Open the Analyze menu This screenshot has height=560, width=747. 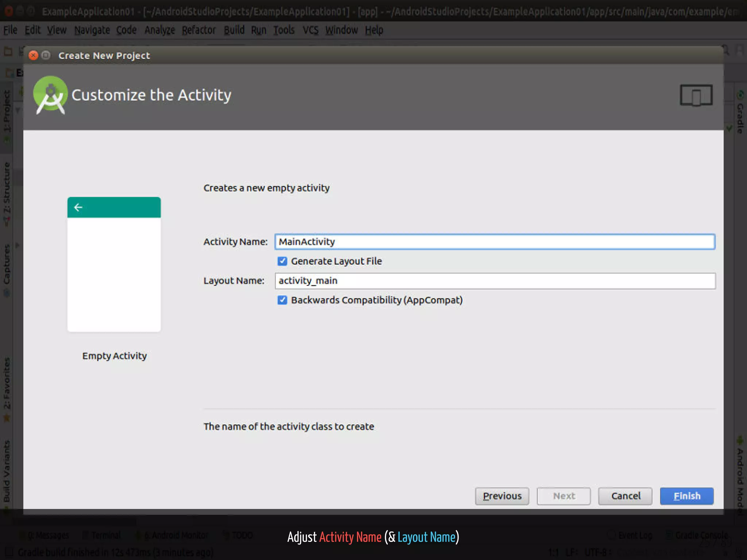coord(159,30)
